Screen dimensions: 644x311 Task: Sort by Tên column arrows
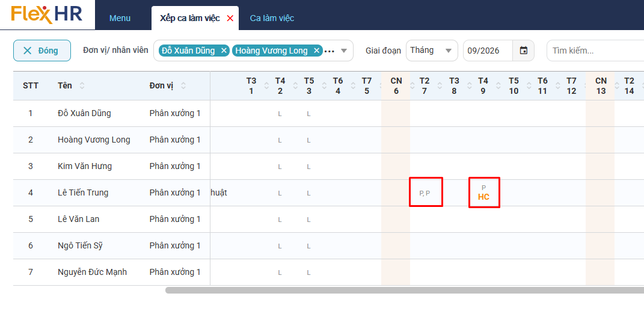pyautogui.click(x=82, y=86)
